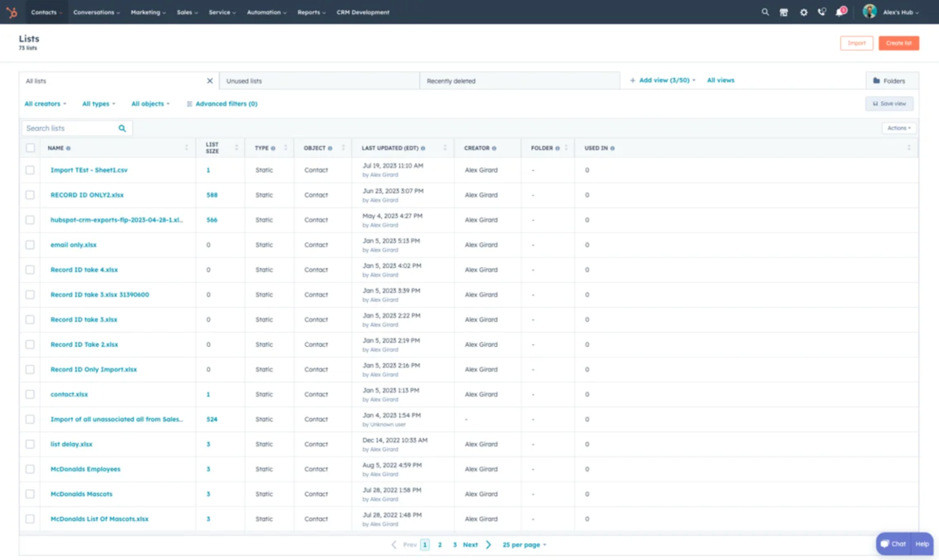Open the calling phone icon
Screen dimensions: 939x560
822,12
